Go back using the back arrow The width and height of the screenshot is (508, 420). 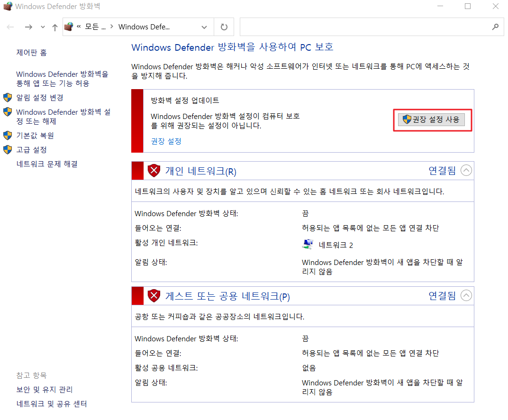[10, 27]
